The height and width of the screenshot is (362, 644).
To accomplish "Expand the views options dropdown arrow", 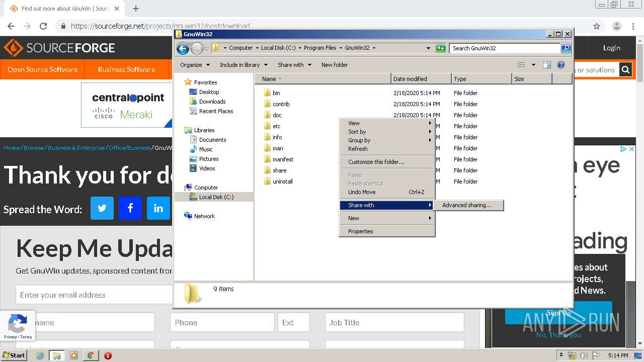I will 533,65.
